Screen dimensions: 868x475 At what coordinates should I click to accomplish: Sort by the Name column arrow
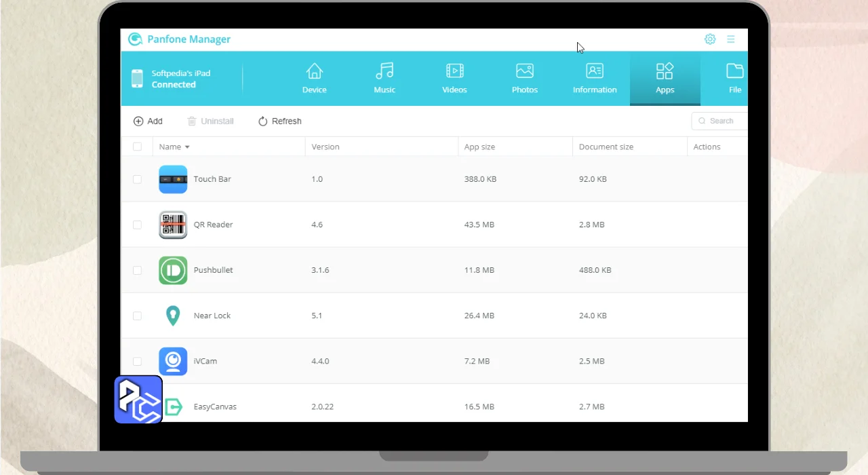[x=187, y=147]
